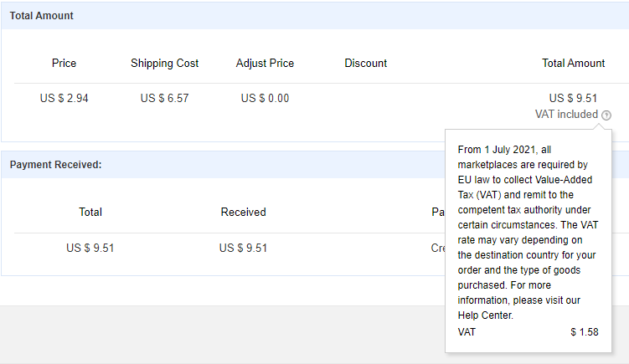Select the US $ 9.51 value under Total column

90,248
